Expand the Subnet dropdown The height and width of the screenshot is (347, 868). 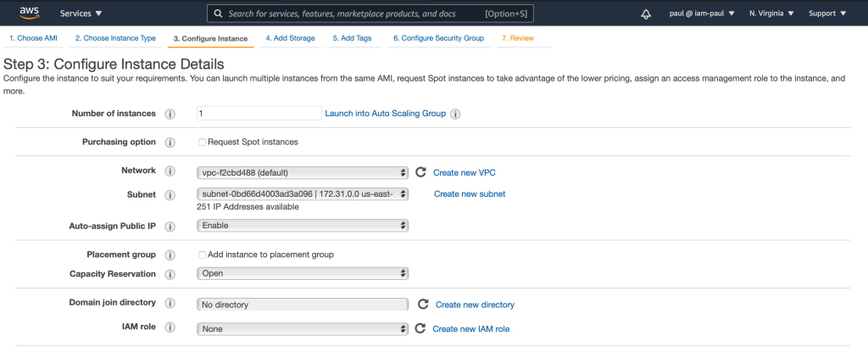[x=302, y=194]
